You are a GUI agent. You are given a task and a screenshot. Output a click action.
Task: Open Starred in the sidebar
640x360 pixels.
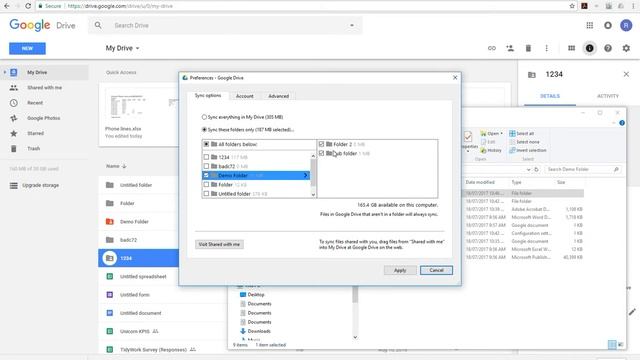coord(36,133)
